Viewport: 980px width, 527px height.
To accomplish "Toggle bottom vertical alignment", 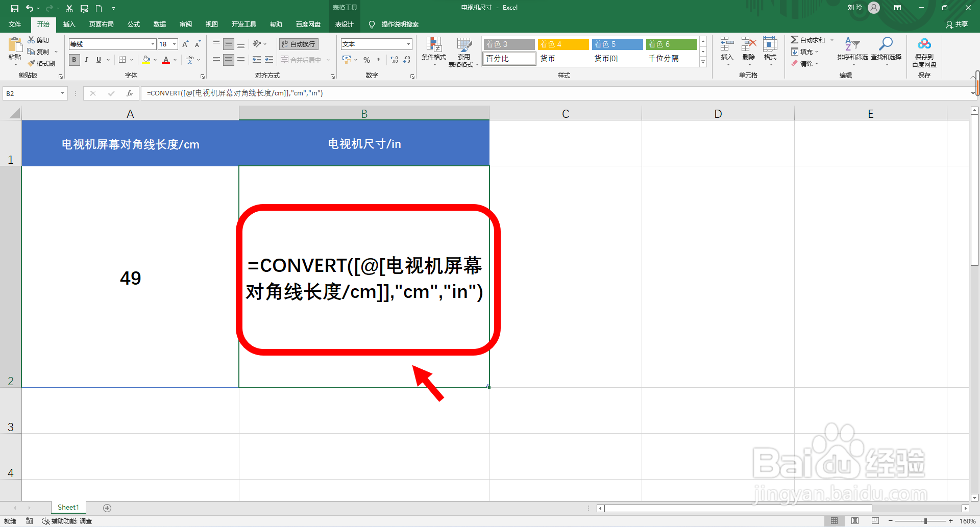I will pyautogui.click(x=241, y=44).
